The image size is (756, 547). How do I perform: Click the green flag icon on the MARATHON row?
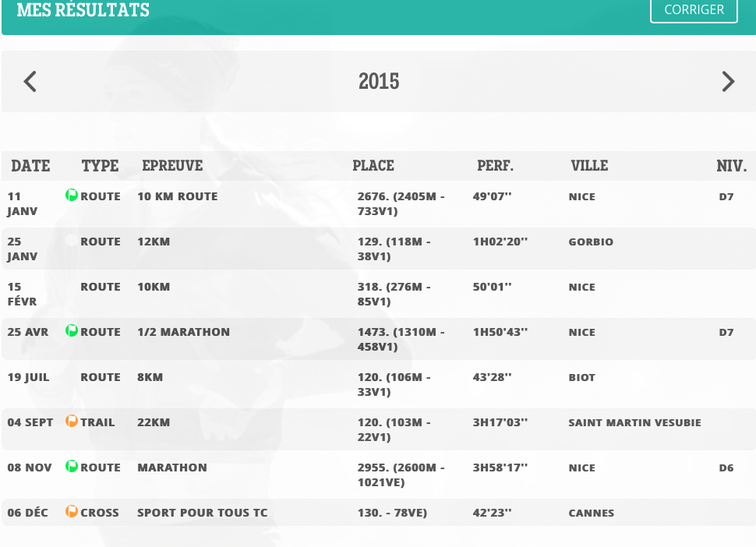72,467
